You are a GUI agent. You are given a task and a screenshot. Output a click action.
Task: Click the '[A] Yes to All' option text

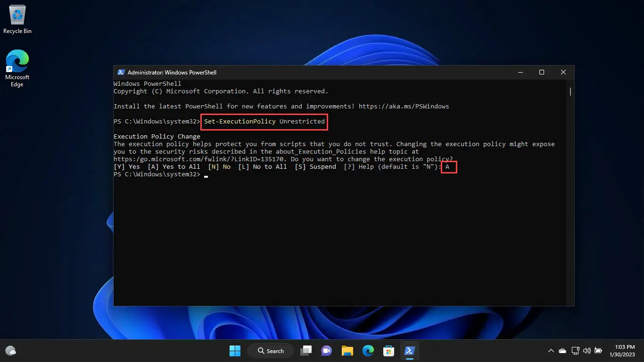click(x=174, y=167)
